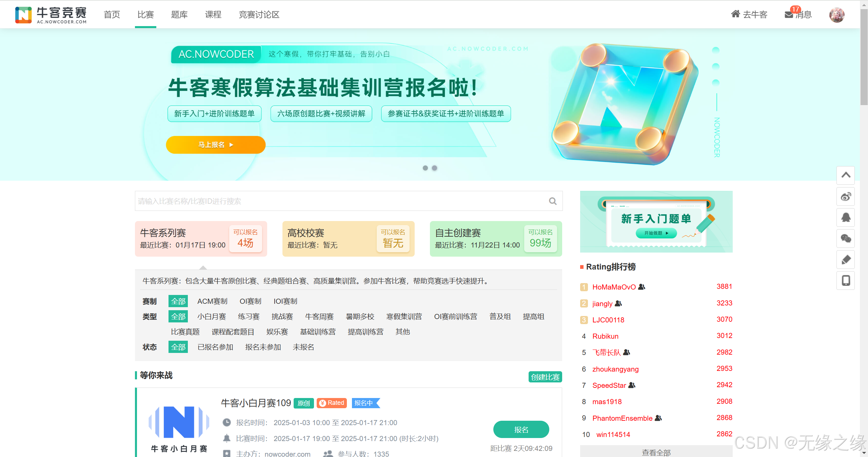Open the messages envelope icon
The width and height of the screenshot is (868, 457).
click(789, 15)
